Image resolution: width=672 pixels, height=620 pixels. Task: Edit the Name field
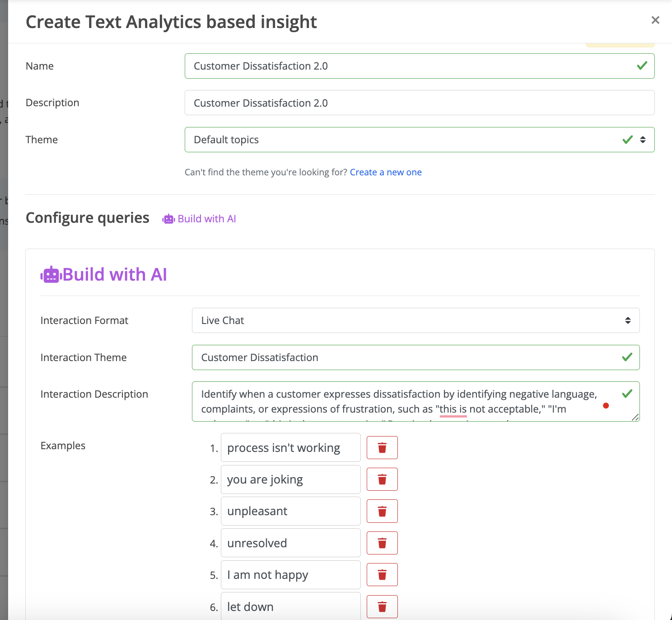point(420,66)
